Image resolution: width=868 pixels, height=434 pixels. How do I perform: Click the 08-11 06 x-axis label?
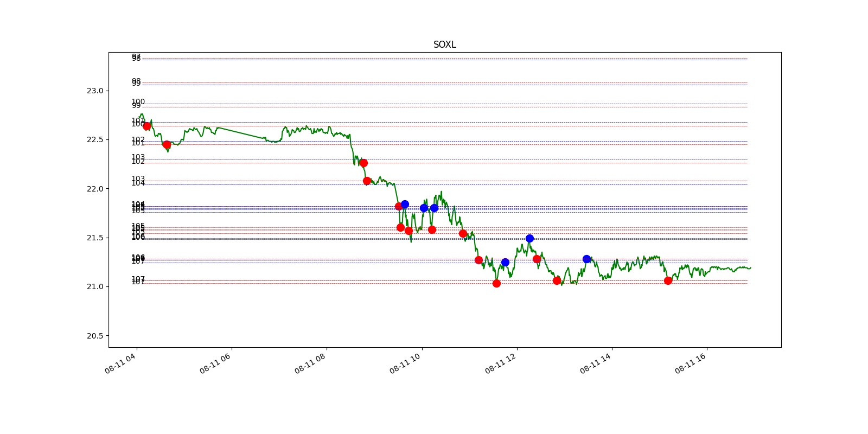[x=215, y=363]
